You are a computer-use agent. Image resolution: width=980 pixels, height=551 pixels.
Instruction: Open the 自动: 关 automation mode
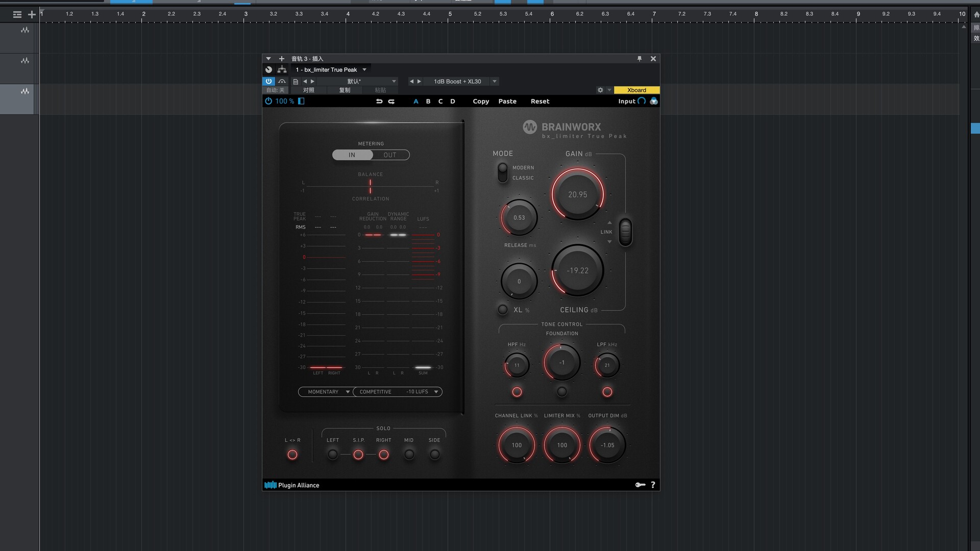click(x=275, y=90)
